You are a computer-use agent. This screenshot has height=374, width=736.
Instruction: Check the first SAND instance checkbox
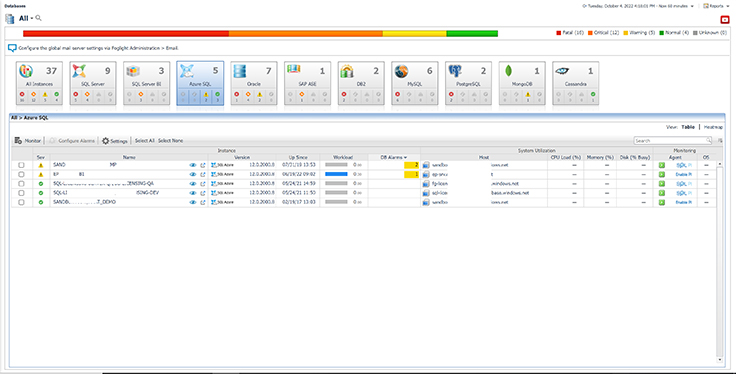pos(21,165)
